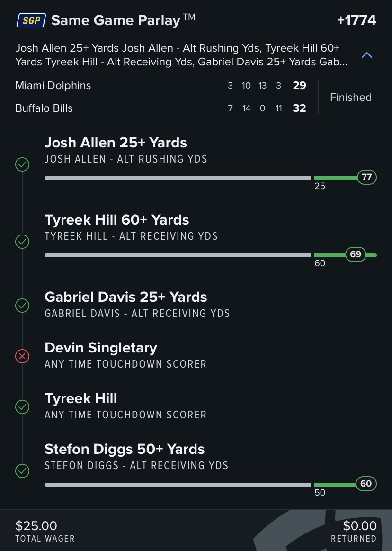Select the Miami Dolphins score row
392x551 pixels.
tap(160, 85)
